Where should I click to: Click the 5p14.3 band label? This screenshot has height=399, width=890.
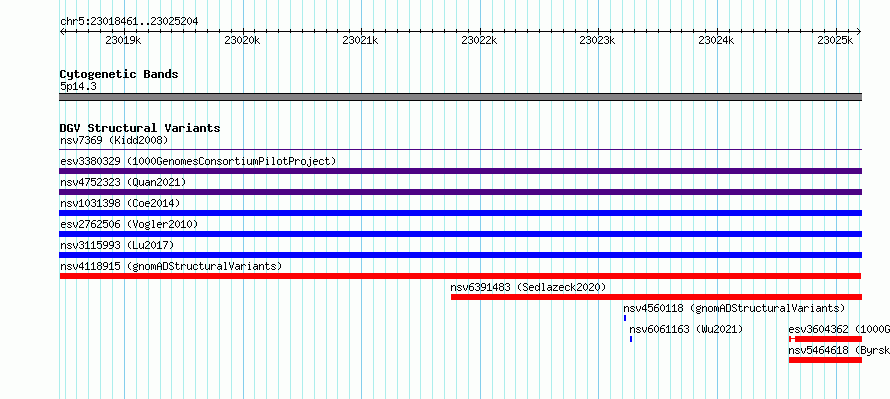[x=78, y=86]
